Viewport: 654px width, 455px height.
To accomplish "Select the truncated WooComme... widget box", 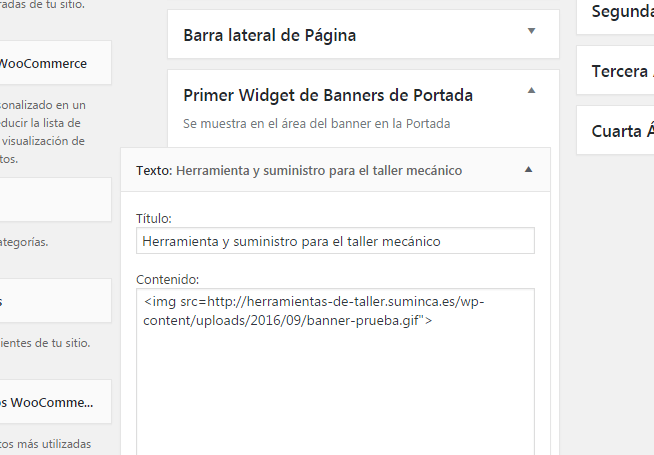I will 55,402.
